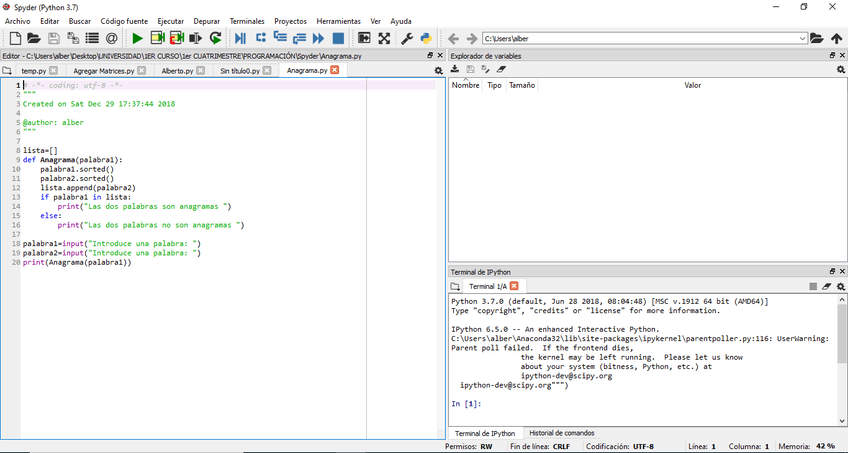Clear the IPython console with the eraser icon
This screenshot has height=453, width=848.
pyautogui.click(x=826, y=286)
